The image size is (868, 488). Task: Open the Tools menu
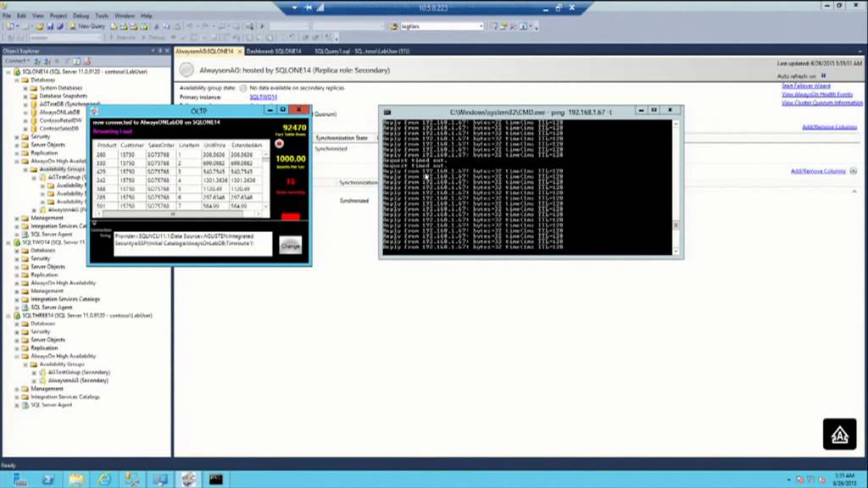pyautogui.click(x=102, y=15)
